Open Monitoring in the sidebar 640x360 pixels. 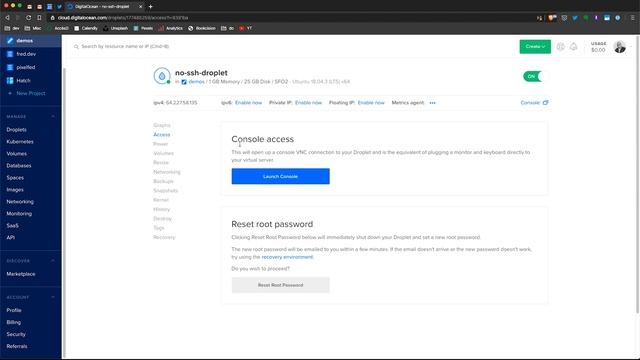(19, 213)
